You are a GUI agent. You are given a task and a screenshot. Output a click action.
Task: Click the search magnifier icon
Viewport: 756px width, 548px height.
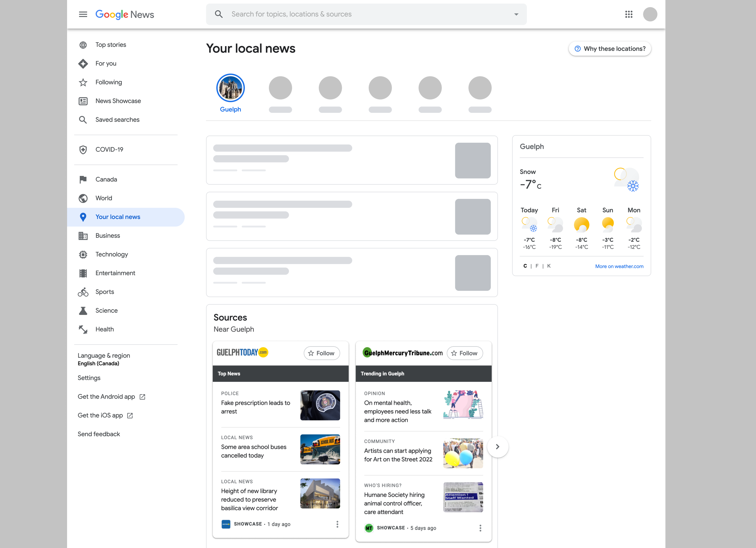219,14
